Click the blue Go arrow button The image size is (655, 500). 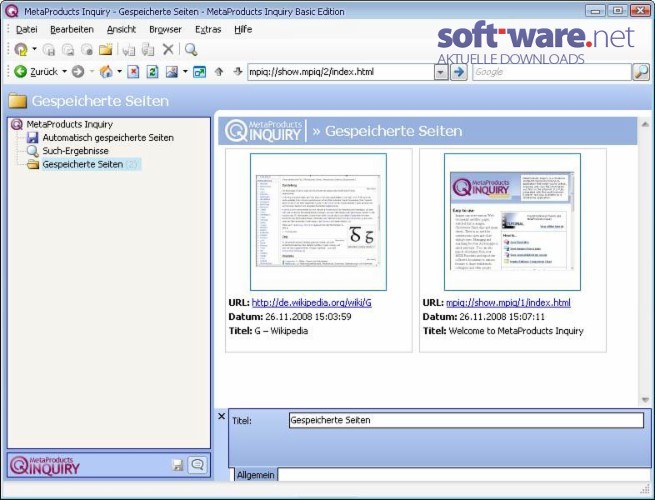coord(459,72)
